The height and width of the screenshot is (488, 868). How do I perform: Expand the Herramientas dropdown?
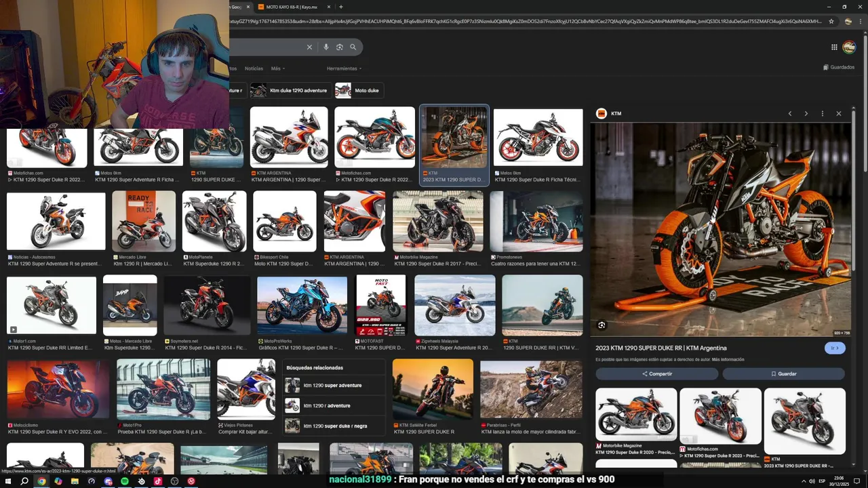[344, 68]
